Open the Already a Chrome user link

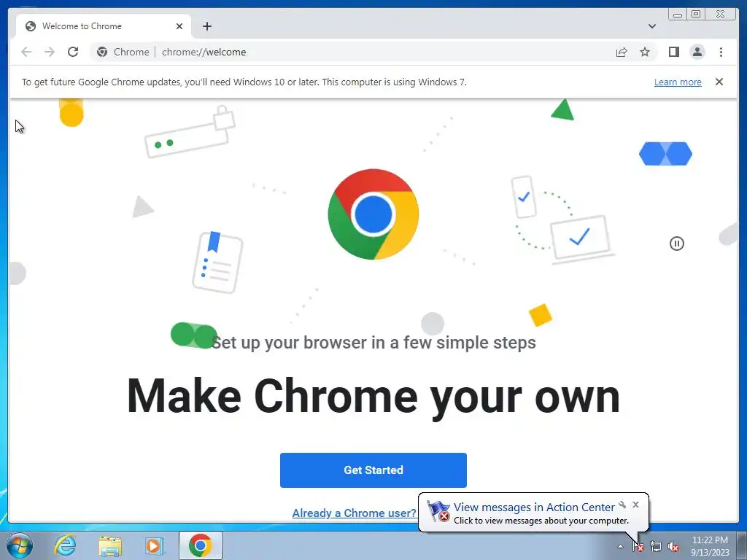point(354,513)
